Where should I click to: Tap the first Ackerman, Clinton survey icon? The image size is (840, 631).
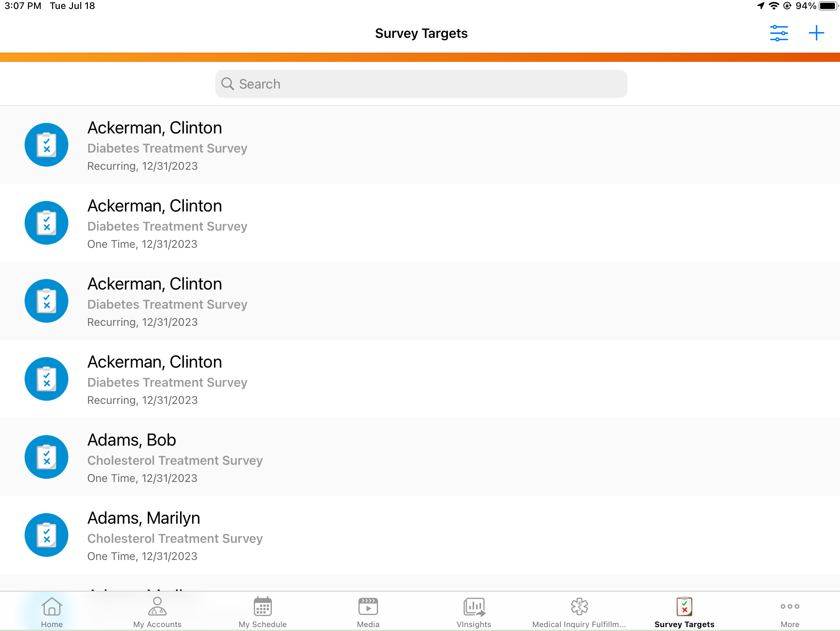coord(46,145)
